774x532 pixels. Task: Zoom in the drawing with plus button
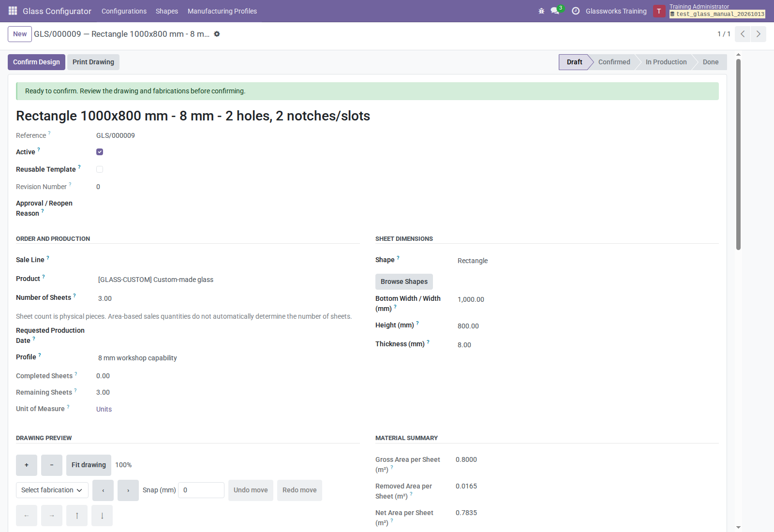(x=27, y=465)
